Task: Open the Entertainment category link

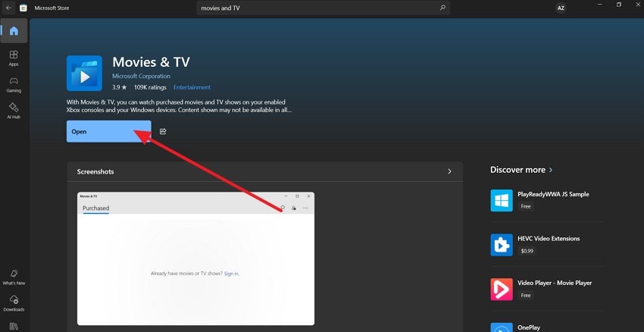Action: pyautogui.click(x=192, y=87)
